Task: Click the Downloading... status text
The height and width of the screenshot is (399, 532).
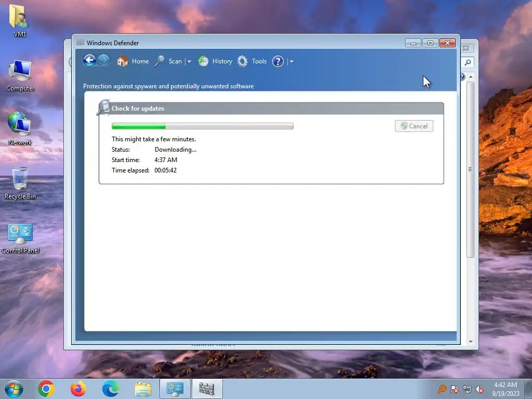Action: click(176, 150)
